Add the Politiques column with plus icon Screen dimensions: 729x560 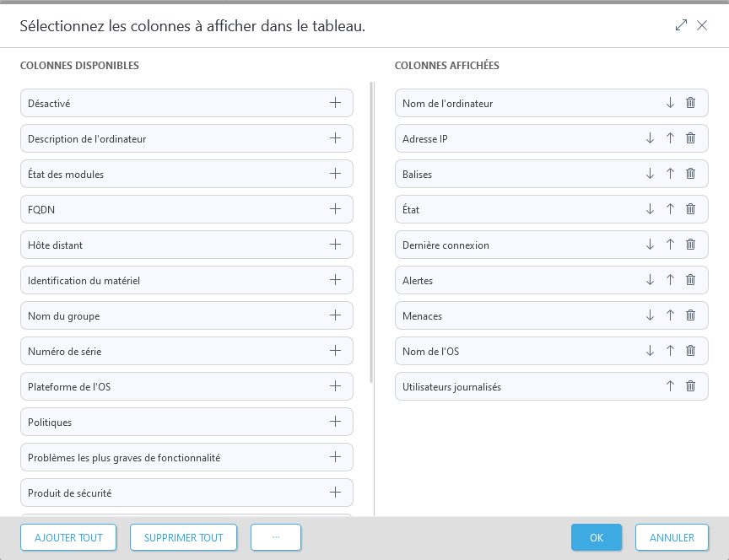[335, 422]
